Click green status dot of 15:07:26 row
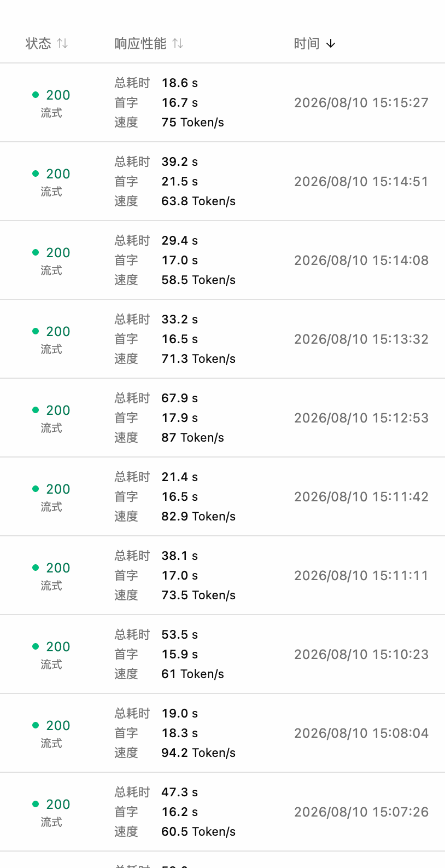The height and width of the screenshot is (868, 445). click(36, 804)
